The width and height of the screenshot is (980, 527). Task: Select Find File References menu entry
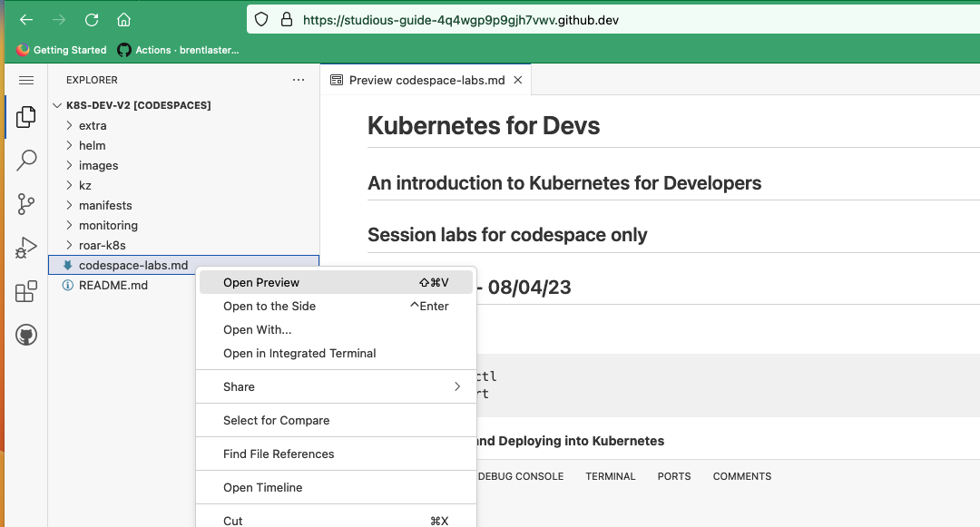[337, 454]
